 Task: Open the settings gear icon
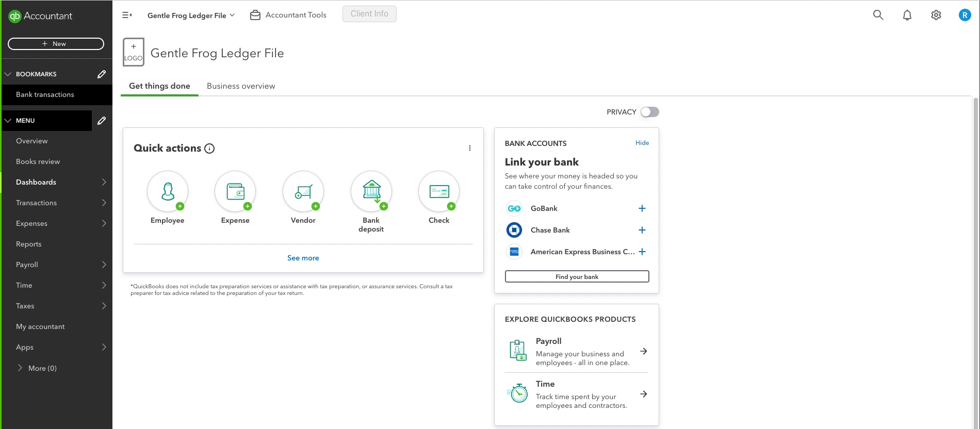pyautogui.click(x=936, y=15)
